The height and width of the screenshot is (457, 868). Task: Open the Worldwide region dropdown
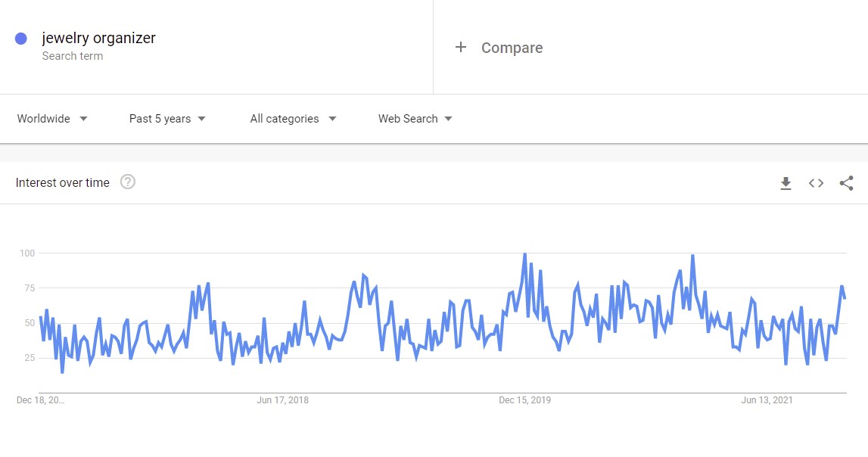point(52,119)
